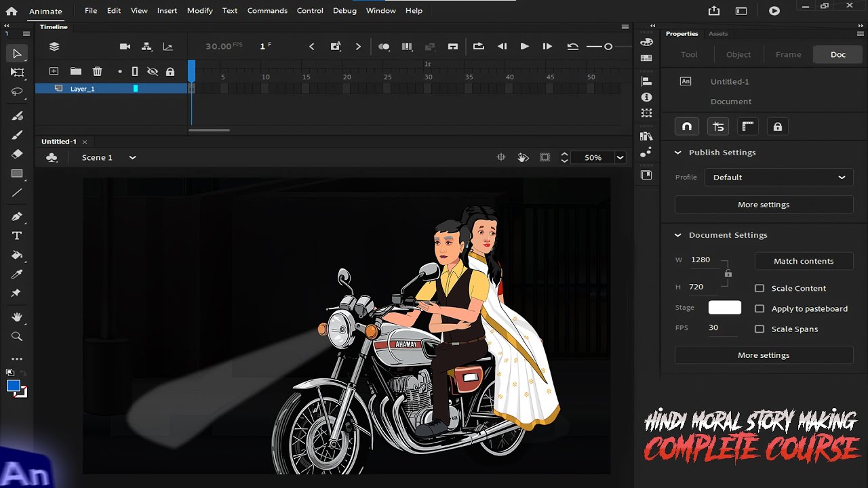868x488 pixels.
Task: Click the document width field 1280
Action: click(x=702, y=260)
